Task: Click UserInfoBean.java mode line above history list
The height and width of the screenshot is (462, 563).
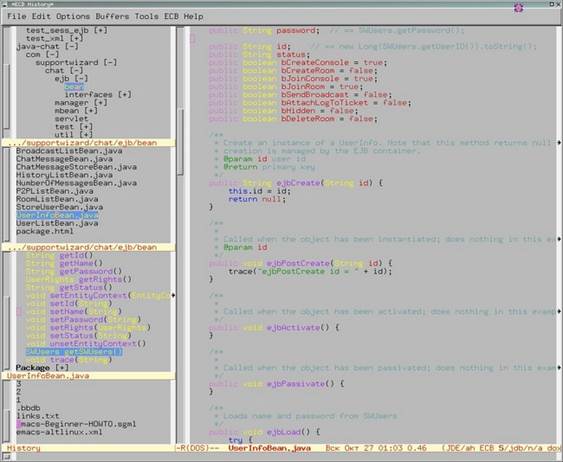Action: (x=48, y=376)
